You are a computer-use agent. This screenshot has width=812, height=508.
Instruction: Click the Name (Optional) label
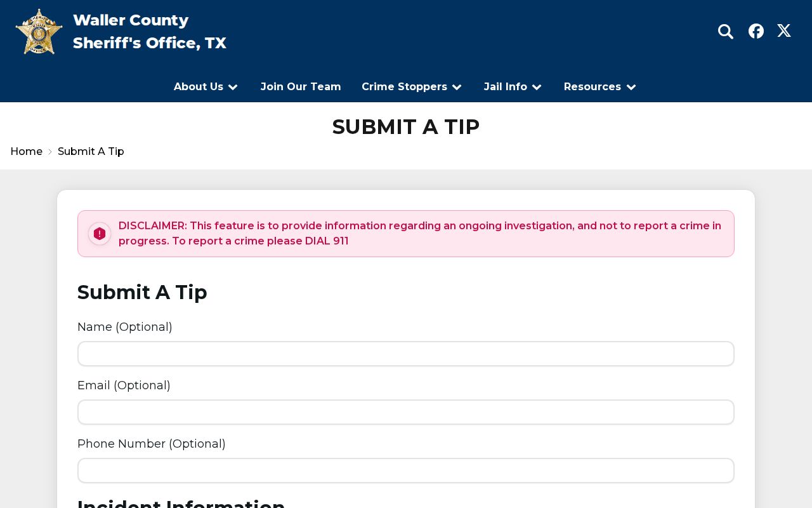click(x=125, y=327)
